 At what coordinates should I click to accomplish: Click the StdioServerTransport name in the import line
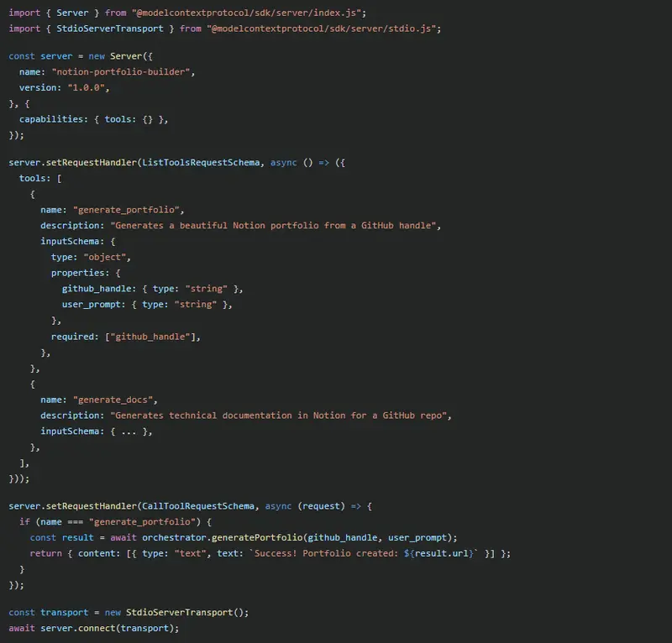pos(110,29)
